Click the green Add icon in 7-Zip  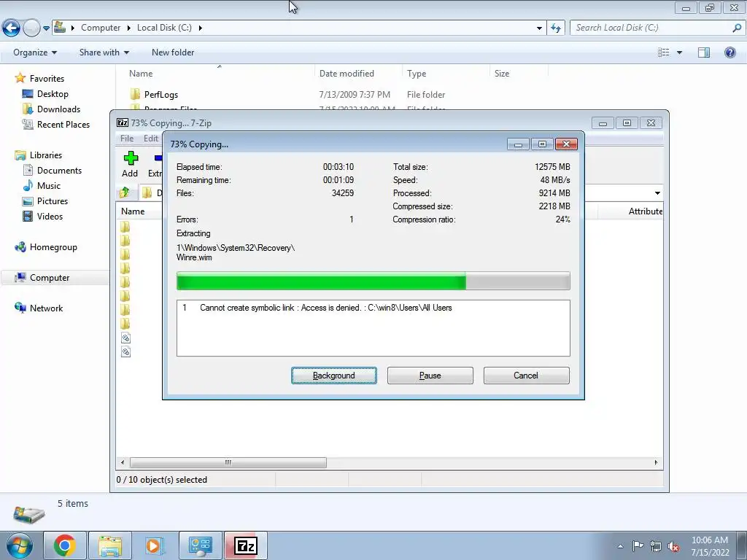click(130, 164)
